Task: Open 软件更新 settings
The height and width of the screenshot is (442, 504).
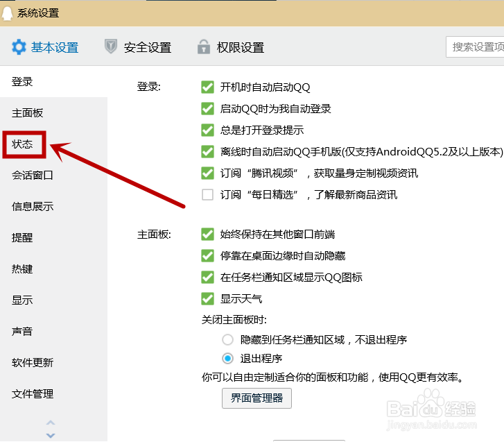Action: tap(33, 362)
